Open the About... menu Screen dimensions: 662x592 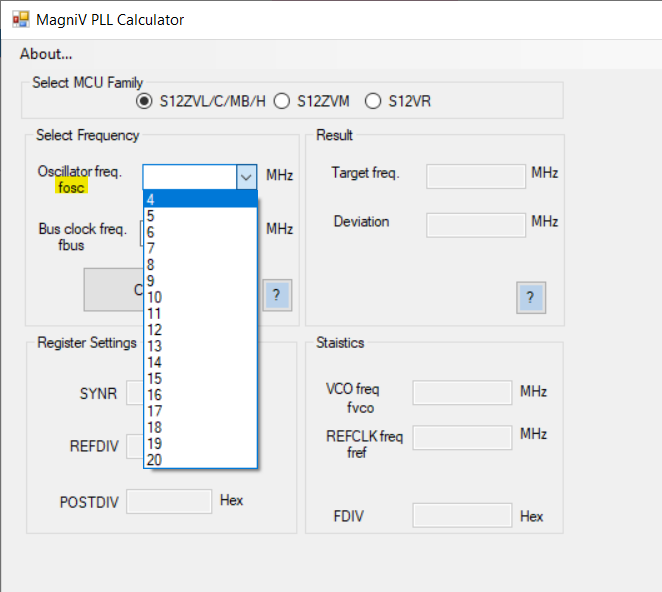pyautogui.click(x=46, y=54)
